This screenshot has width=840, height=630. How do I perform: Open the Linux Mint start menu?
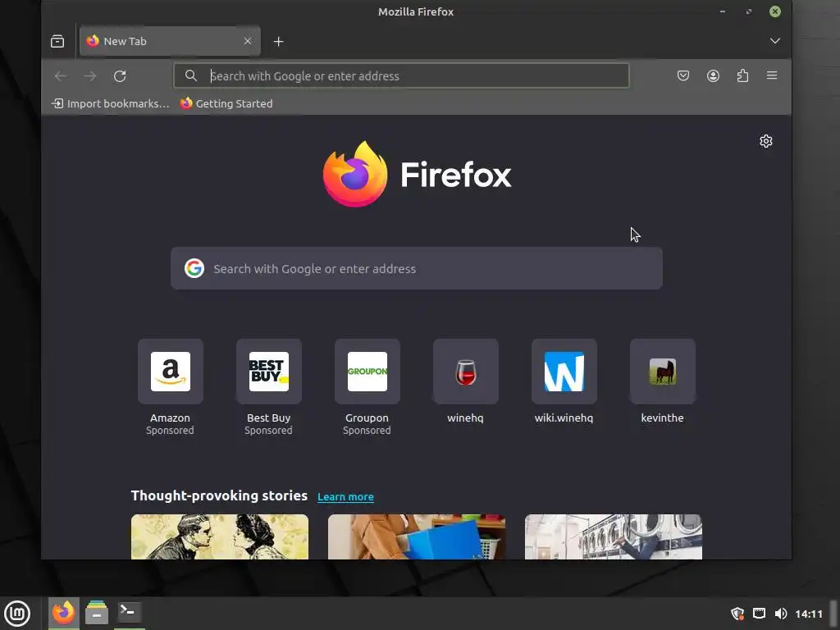coord(17,614)
